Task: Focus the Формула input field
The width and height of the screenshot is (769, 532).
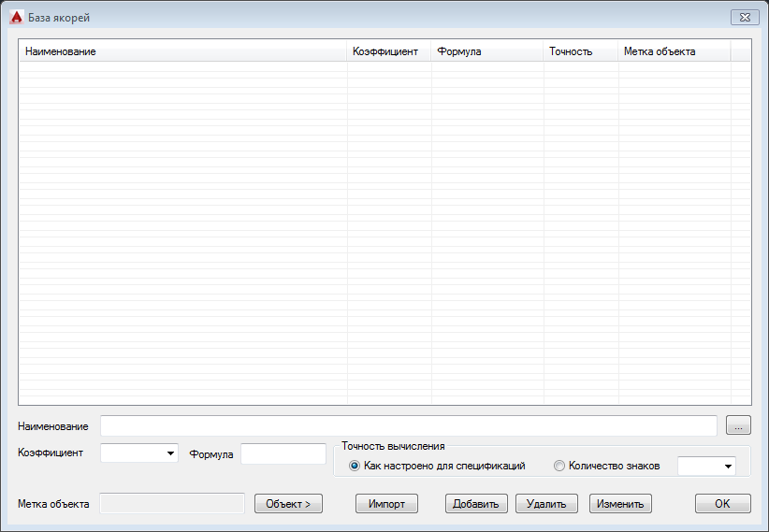Action: point(283,454)
